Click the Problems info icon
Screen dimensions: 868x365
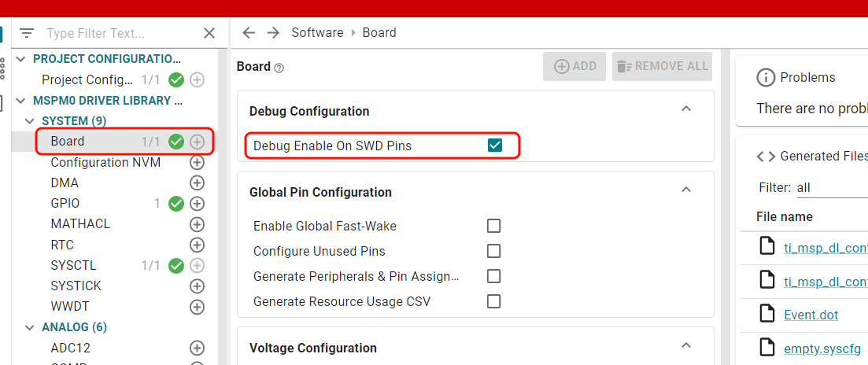(x=766, y=77)
